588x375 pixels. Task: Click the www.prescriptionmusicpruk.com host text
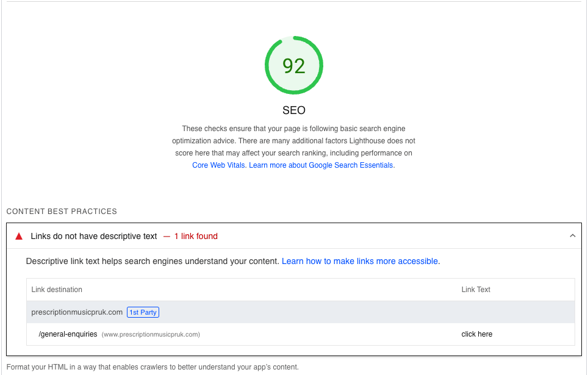click(x=151, y=335)
